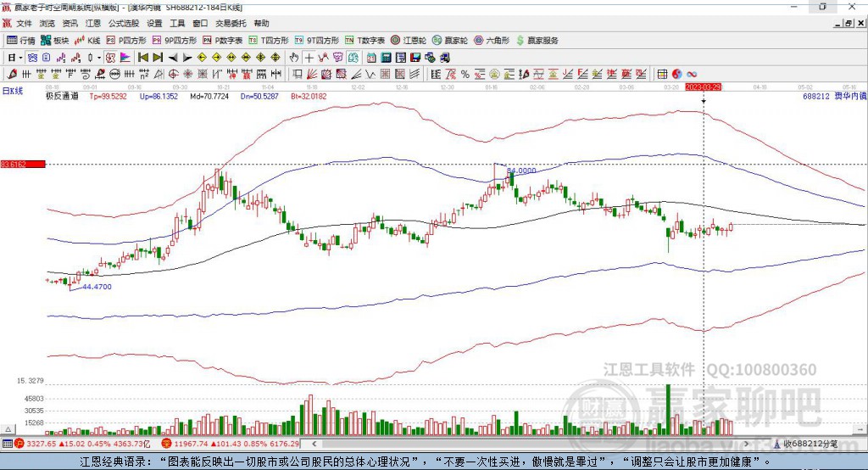Screen dimensions: 868x470
Task: Jump to last bar icon
Action: click(x=158, y=58)
